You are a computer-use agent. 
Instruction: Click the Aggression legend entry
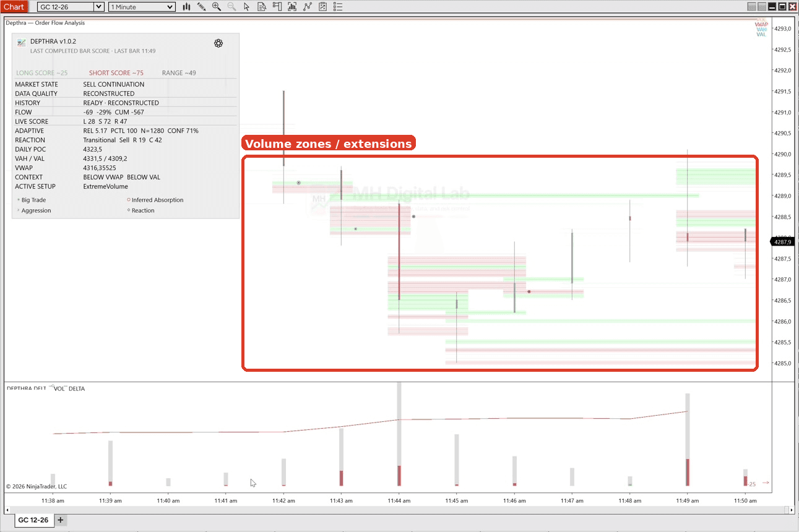point(34,210)
